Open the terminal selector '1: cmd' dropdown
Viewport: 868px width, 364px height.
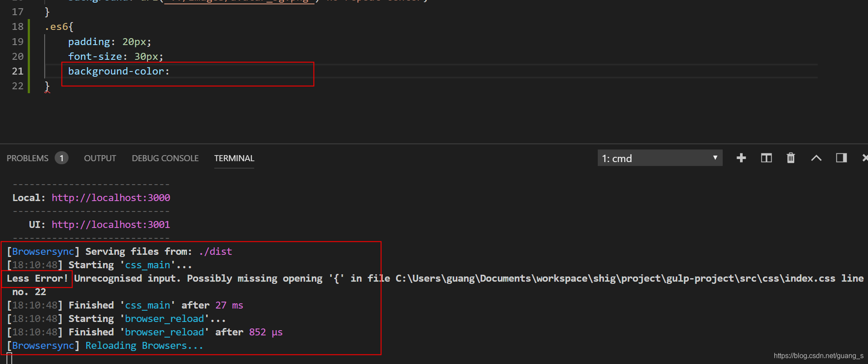(x=660, y=158)
